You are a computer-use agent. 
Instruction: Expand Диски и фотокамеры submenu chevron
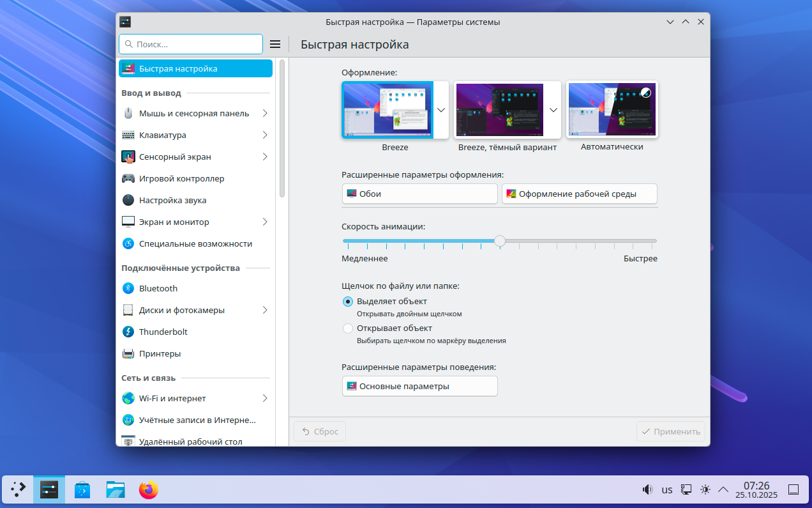point(264,310)
